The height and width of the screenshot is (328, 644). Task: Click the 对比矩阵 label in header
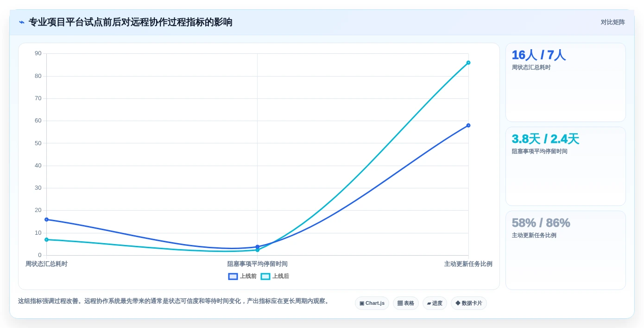pos(612,22)
